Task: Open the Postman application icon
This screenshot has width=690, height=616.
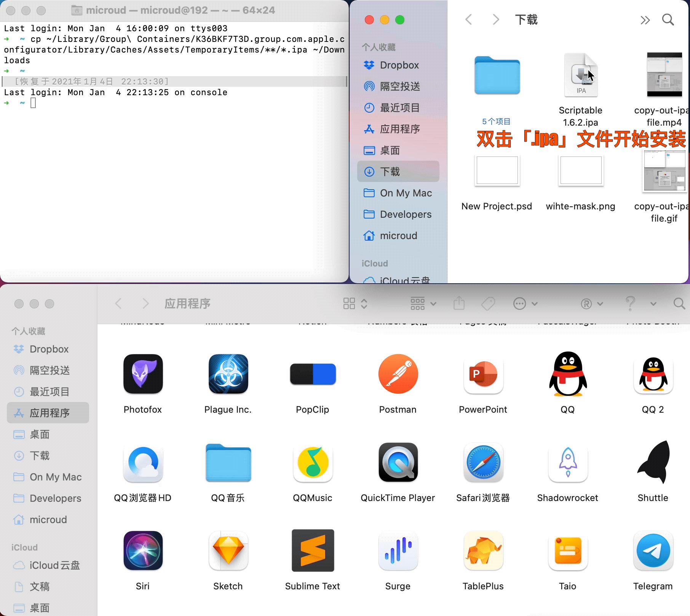Action: click(x=398, y=374)
